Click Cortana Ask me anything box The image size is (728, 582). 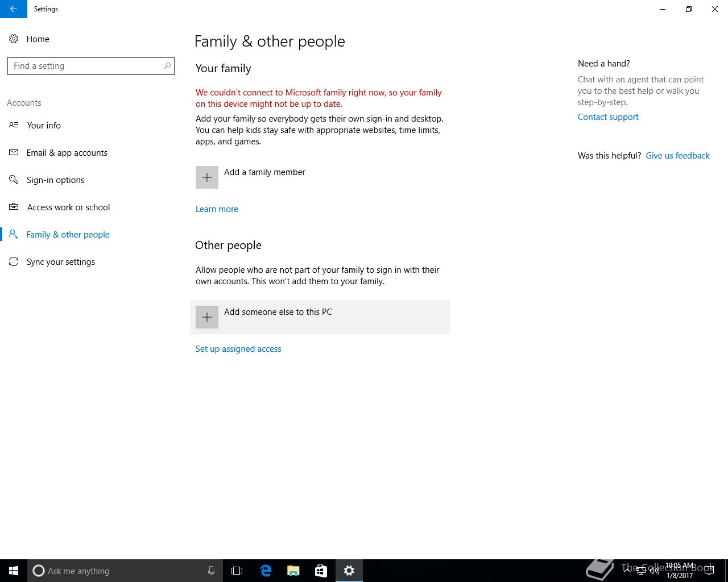[125, 571]
